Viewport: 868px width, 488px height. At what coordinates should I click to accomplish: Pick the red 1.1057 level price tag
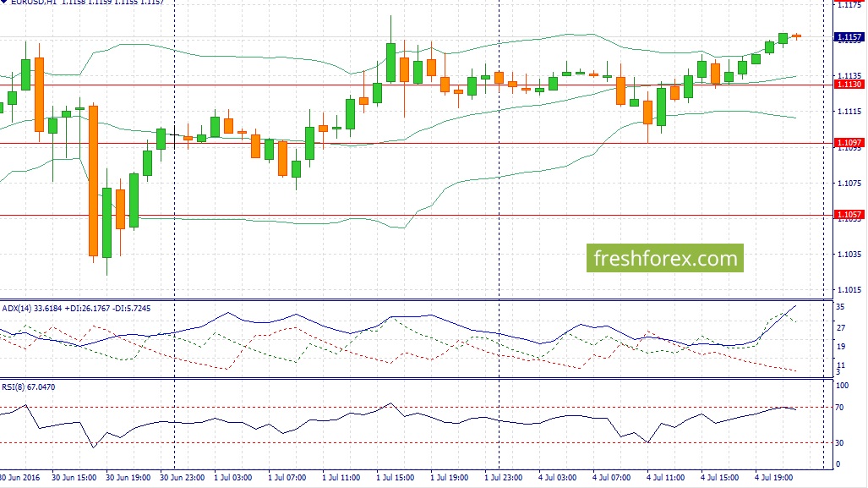click(x=849, y=214)
